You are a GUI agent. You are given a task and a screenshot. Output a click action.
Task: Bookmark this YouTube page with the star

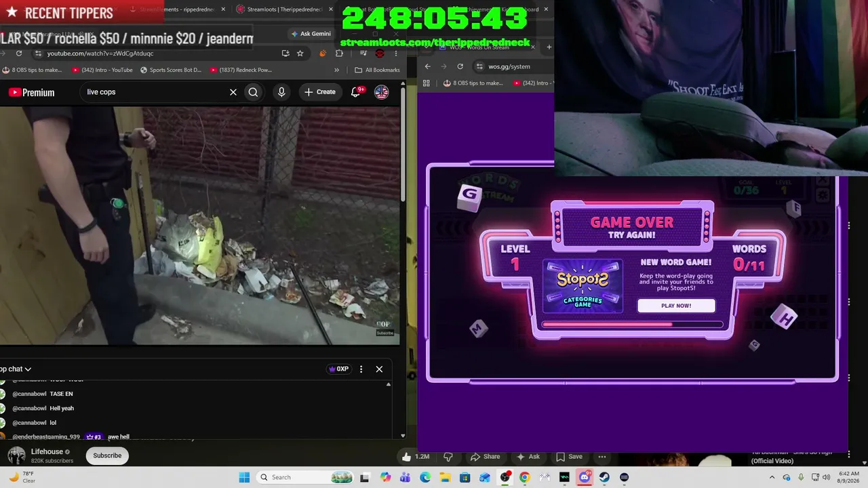[x=300, y=54]
